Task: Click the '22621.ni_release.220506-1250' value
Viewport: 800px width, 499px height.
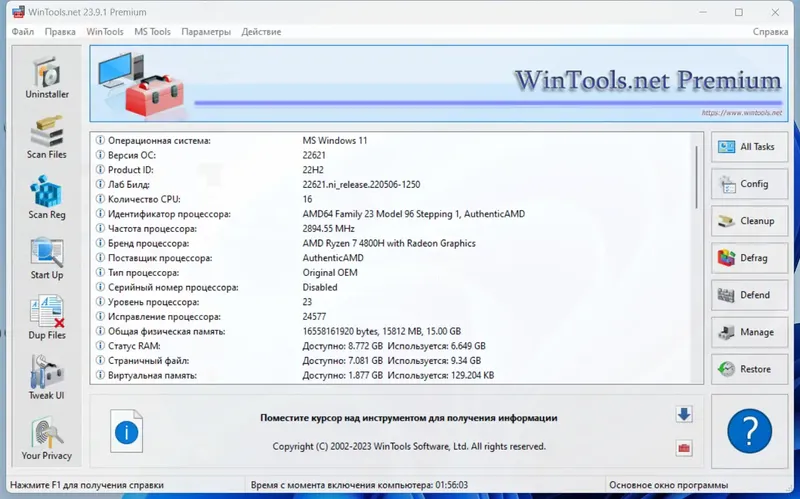Action: coord(361,184)
